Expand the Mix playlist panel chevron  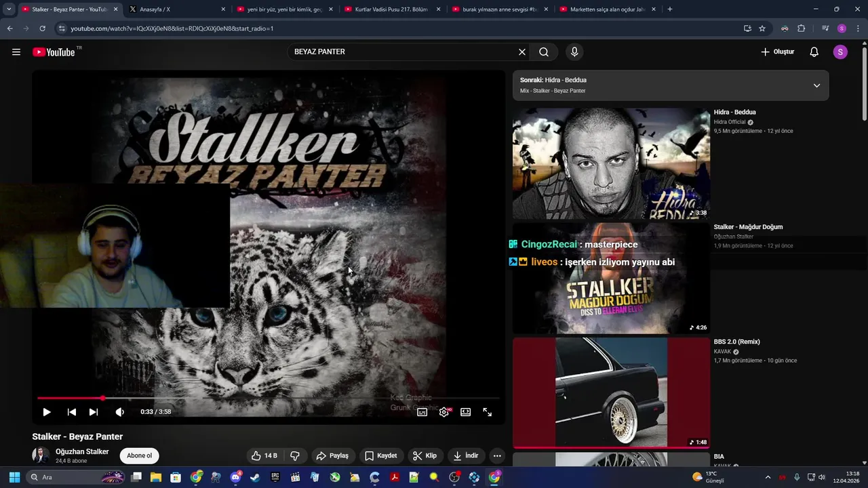(x=816, y=85)
